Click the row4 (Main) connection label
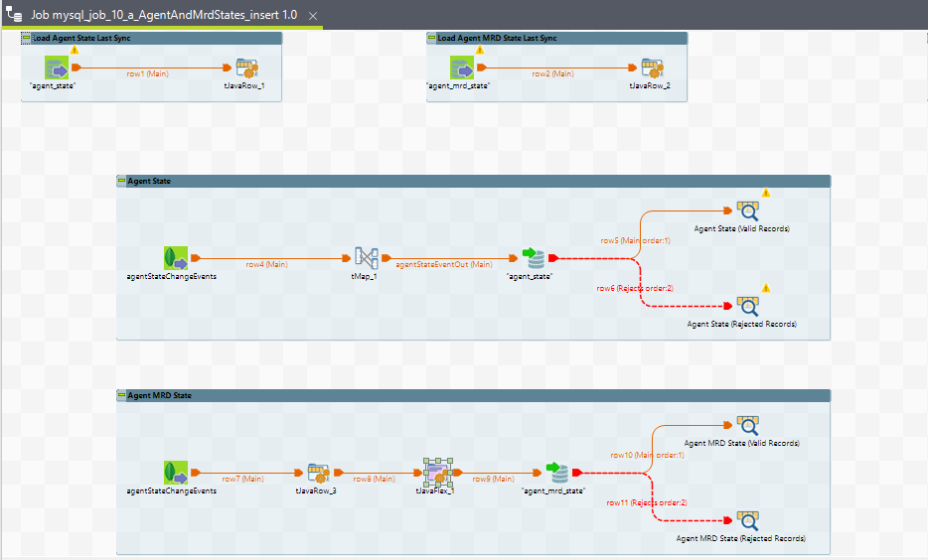The image size is (928, 560). point(266,264)
